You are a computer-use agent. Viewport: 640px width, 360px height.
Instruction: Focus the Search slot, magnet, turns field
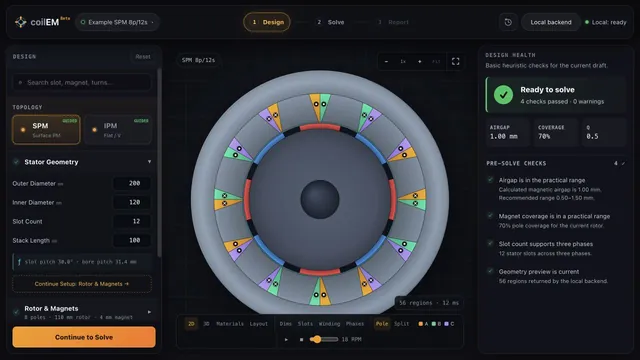tap(82, 82)
